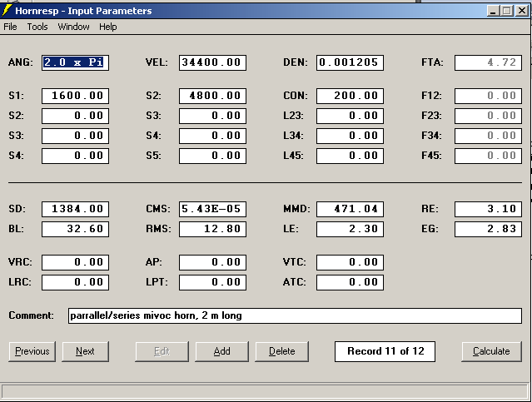Click the VEL field with 34400.00
The image size is (532, 402).
(x=213, y=62)
